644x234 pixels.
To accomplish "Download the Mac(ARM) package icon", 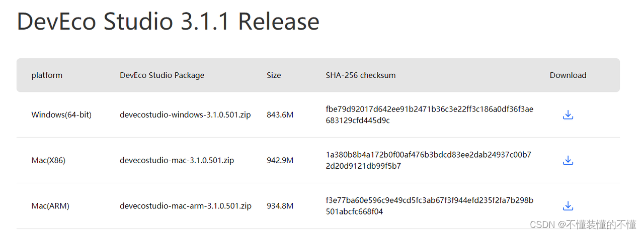I will click(568, 206).
